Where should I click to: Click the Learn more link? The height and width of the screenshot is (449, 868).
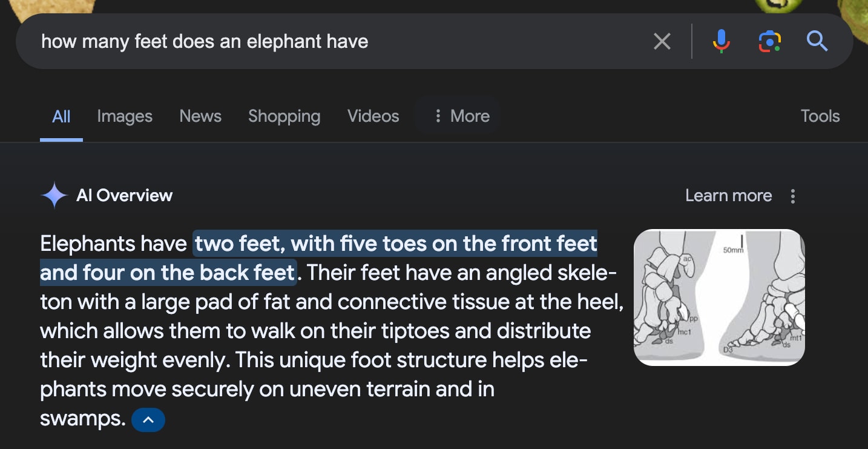click(x=728, y=196)
